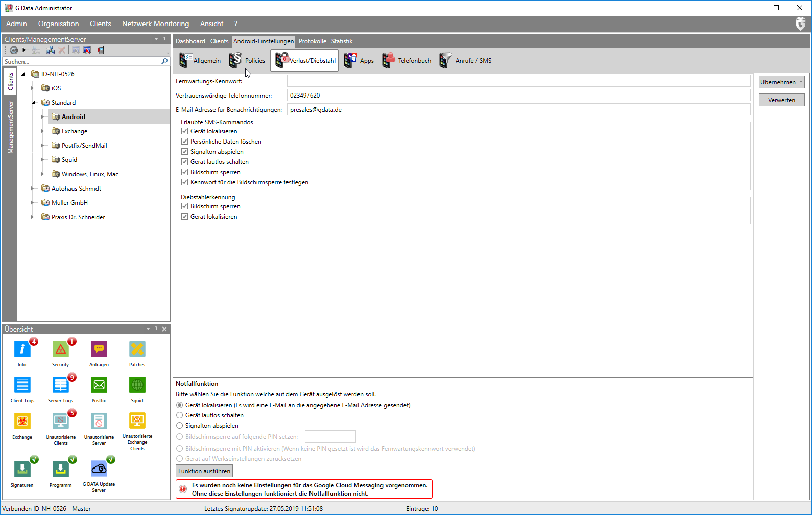Screen dimensions: 812x515
Task: Open the Clients/ManagementServer panel options arrow
Action: pyautogui.click(x=156, y=39)
